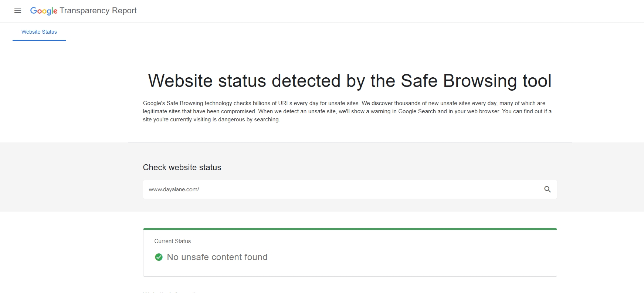Click "Safe Browsing tool" in the main heading
644x293 pixels.
pos(476,81)
